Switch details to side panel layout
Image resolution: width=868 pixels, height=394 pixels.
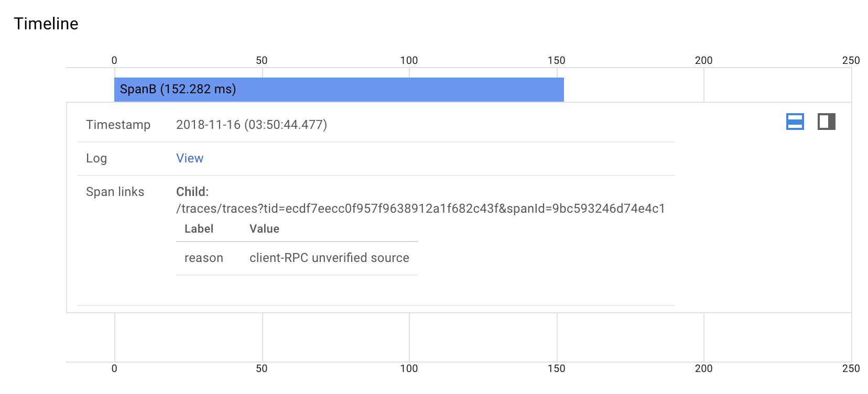point(826,122)
